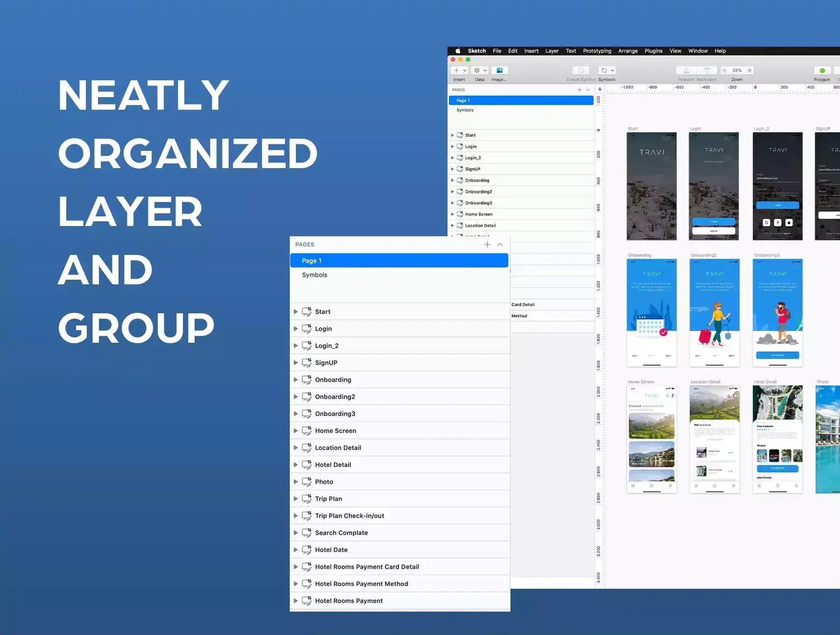Screen dimensions: 840x635
Task: Zoom out using the minus button
Action: 724,71
